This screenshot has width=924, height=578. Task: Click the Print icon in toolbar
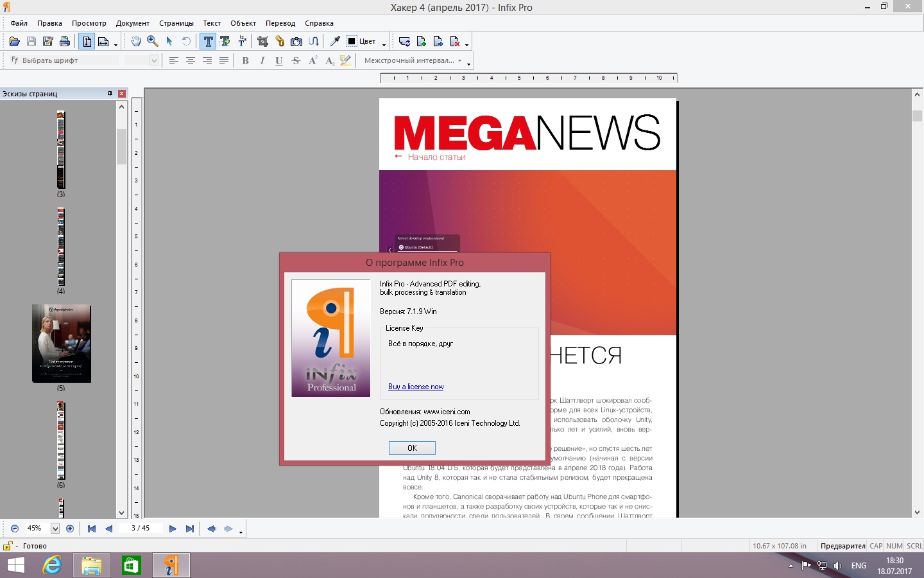[x=64, y=41]
